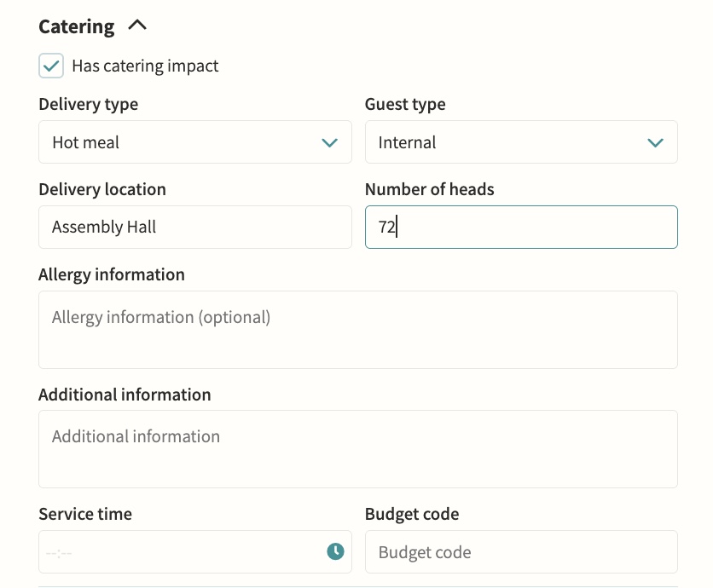Viewport: 713px width, 588px height.
Task: Click the Service time field
Action: 195,551
